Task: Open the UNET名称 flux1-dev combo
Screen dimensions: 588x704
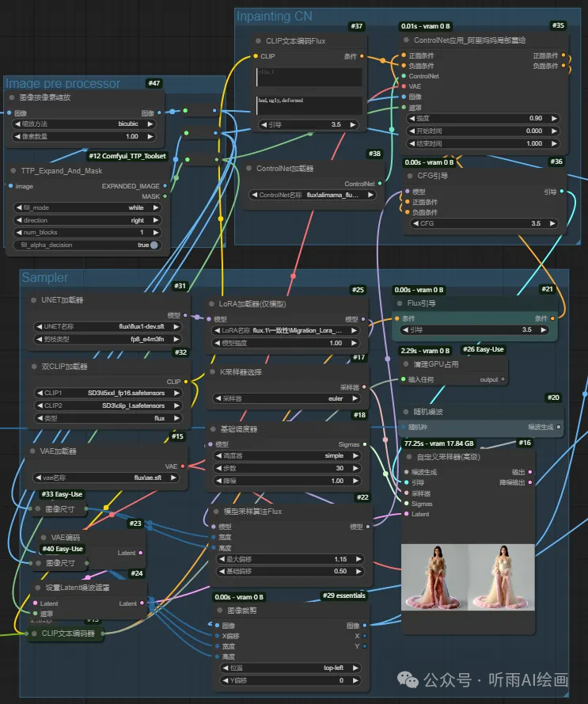Action: [108, 326]
